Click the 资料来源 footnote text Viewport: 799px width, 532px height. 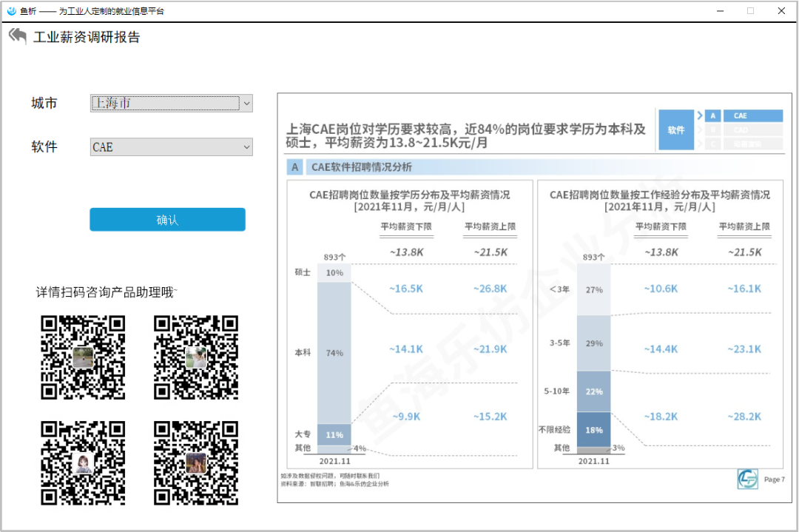(x=334, y=484)
